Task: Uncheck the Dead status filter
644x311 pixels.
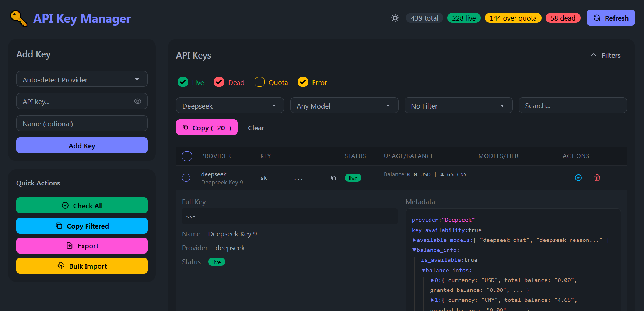Action: (x=219, y=82)
